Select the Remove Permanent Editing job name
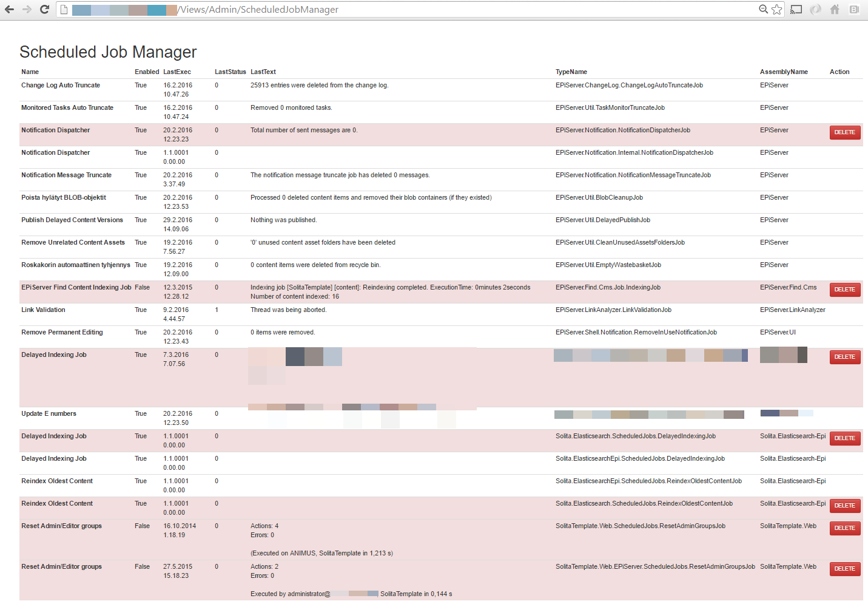Screen dimensions: 868x604 62,332
